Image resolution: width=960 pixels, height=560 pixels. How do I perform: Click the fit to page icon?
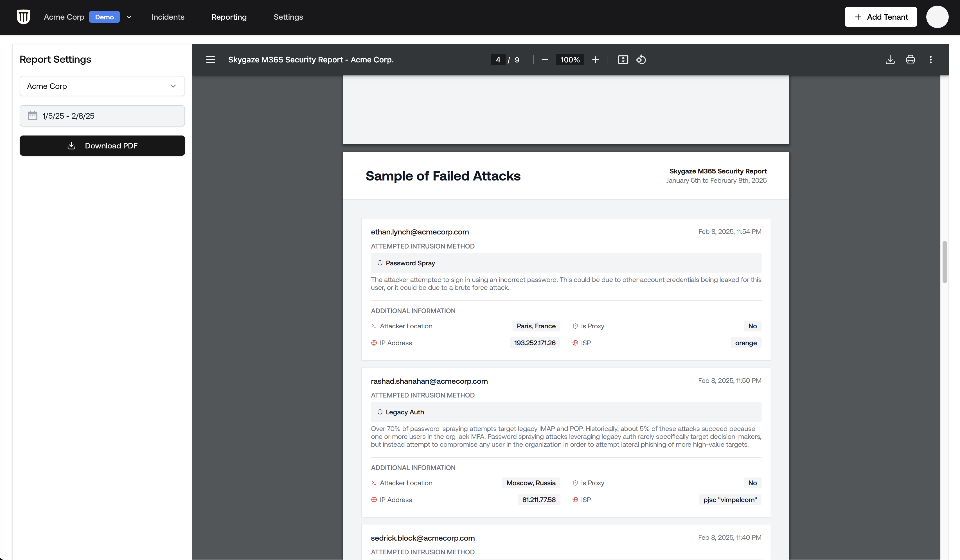click(x=623, y=60)
